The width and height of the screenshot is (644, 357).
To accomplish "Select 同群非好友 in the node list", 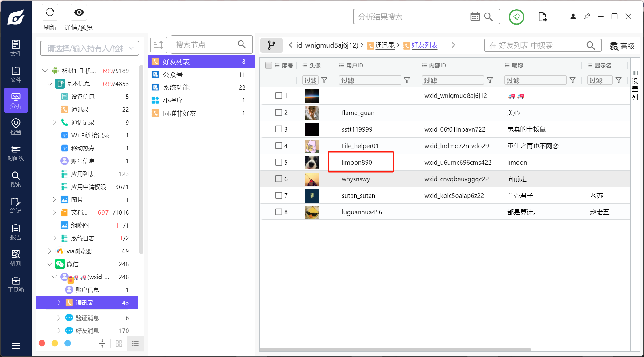I will coord(179,113).
